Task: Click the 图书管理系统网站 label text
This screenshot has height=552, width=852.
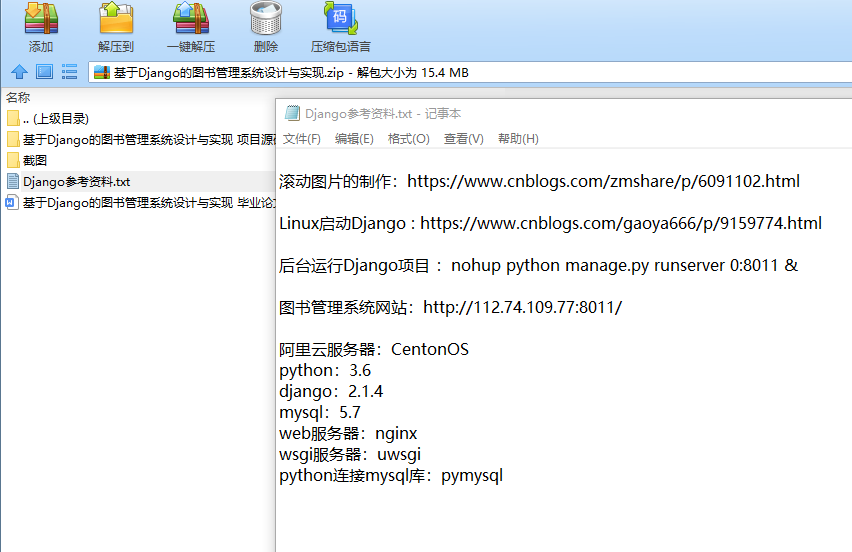Action: 342,308
